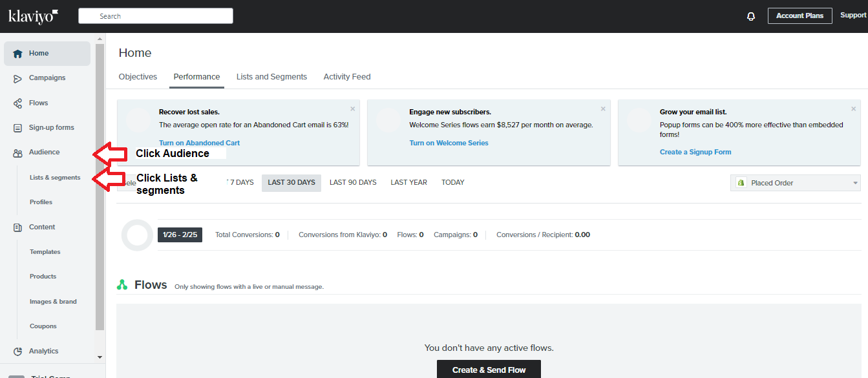Click 'Flows: 0' stat text
This screenshot has height=378, width=868.
point(410,235)
